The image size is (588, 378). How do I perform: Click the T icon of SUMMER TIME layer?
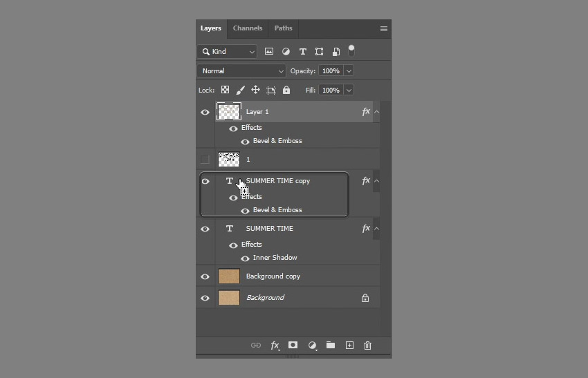tap(230, 229)
